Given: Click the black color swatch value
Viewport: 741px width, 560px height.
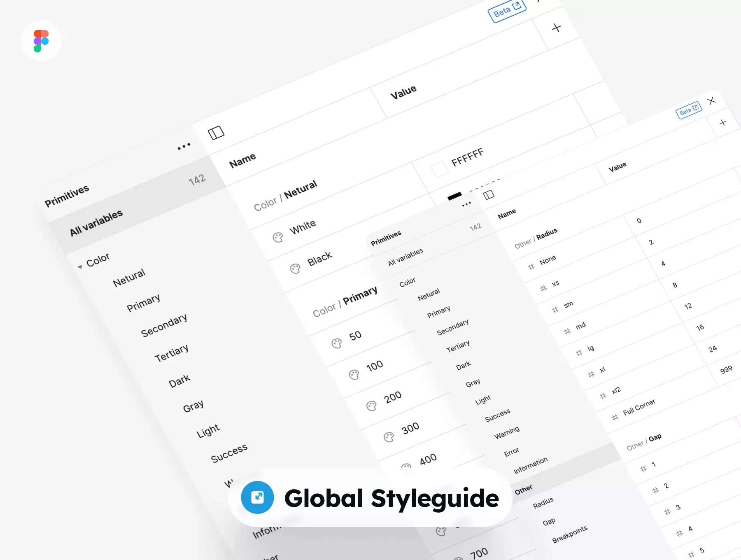Looking at the screenshot, I should (454, 196).
